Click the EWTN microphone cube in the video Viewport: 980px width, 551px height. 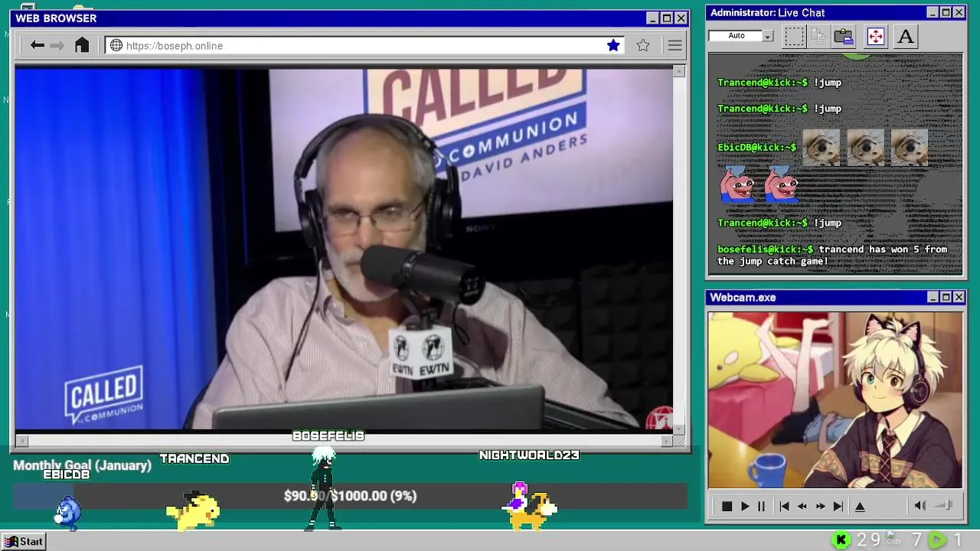tap(421, 354)
